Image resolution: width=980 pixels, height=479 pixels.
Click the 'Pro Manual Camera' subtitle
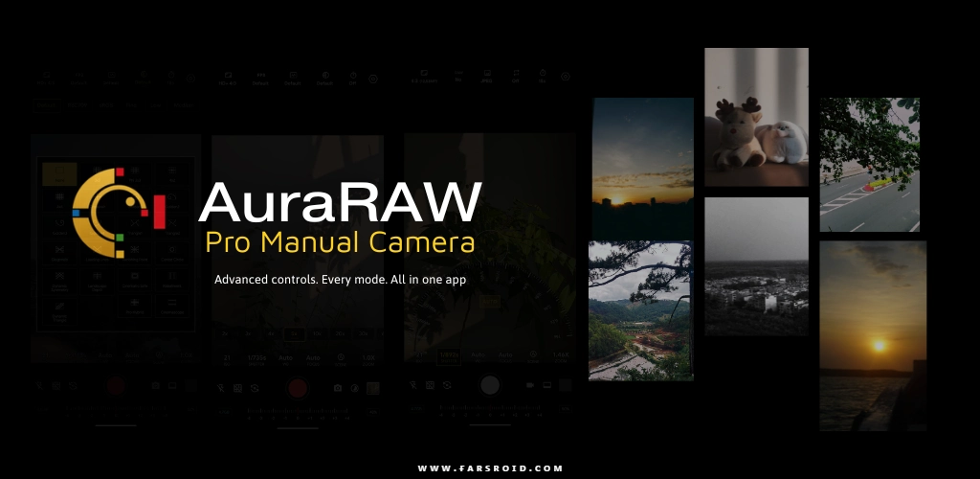coord(340,242)
